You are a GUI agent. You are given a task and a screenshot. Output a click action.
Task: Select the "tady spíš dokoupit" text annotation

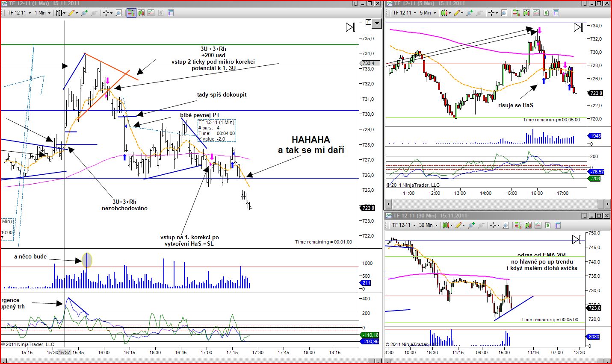(222, 94)
